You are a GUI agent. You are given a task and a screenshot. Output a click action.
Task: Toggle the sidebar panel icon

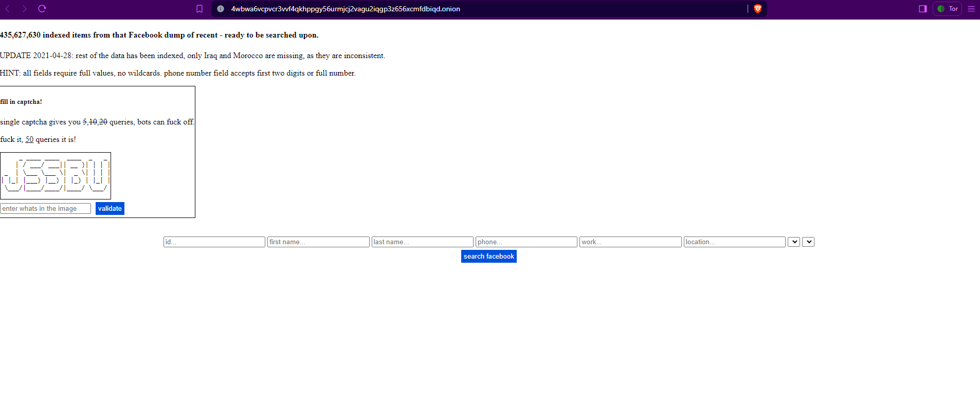tap(923, 9)
